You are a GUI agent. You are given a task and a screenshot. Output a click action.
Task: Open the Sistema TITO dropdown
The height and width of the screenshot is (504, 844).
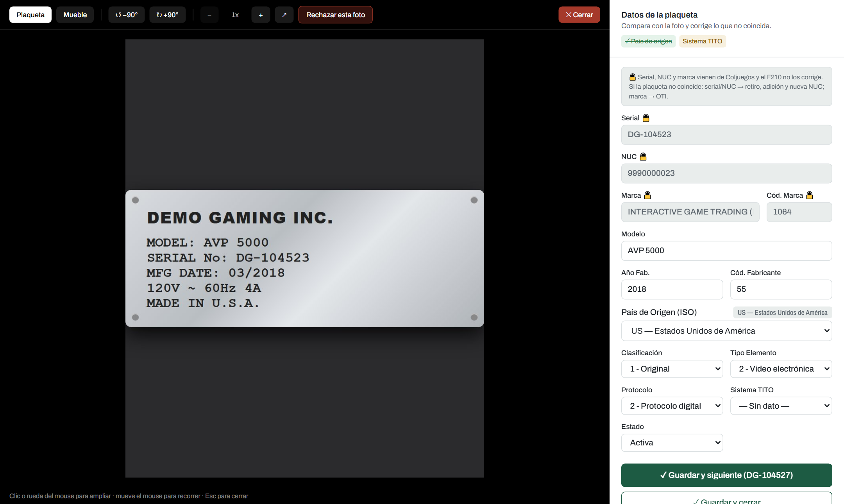pyautogui.click(x=781, y=406)
